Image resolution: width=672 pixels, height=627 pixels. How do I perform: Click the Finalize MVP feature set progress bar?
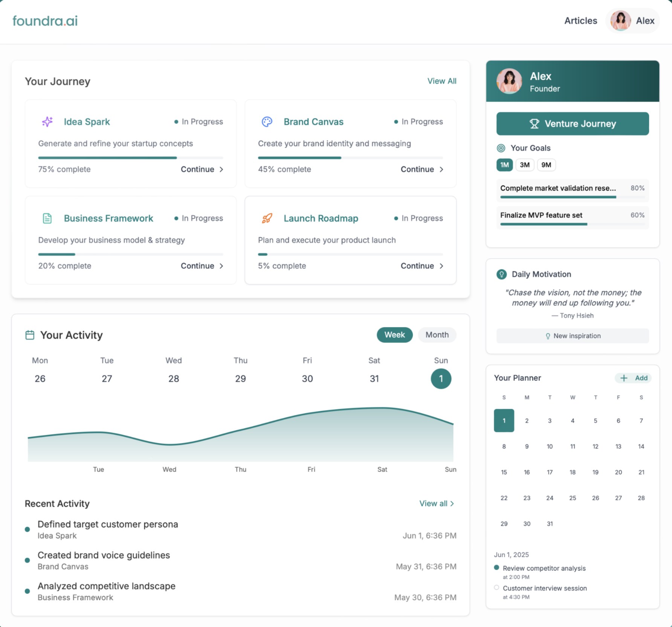[x=573, y=224]
